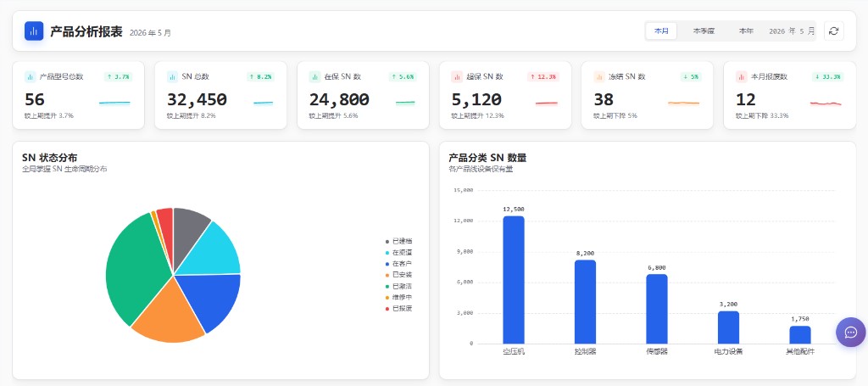Click the 32,450 SN total value
This screenshot has width=868, height=386.
pyautogui.click(x=197, y=100)
